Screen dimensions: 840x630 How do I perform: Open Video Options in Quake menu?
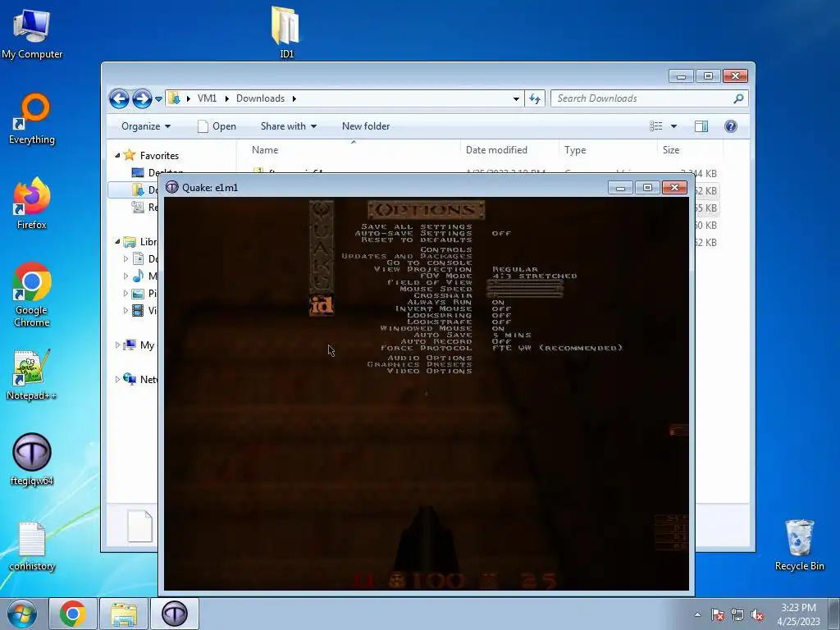430,371
